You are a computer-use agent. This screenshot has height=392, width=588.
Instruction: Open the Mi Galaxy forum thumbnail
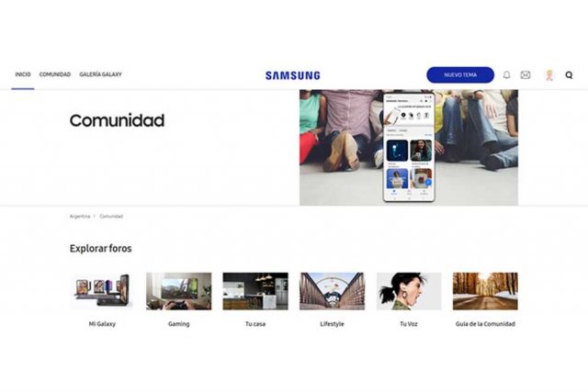coord(102,291)
